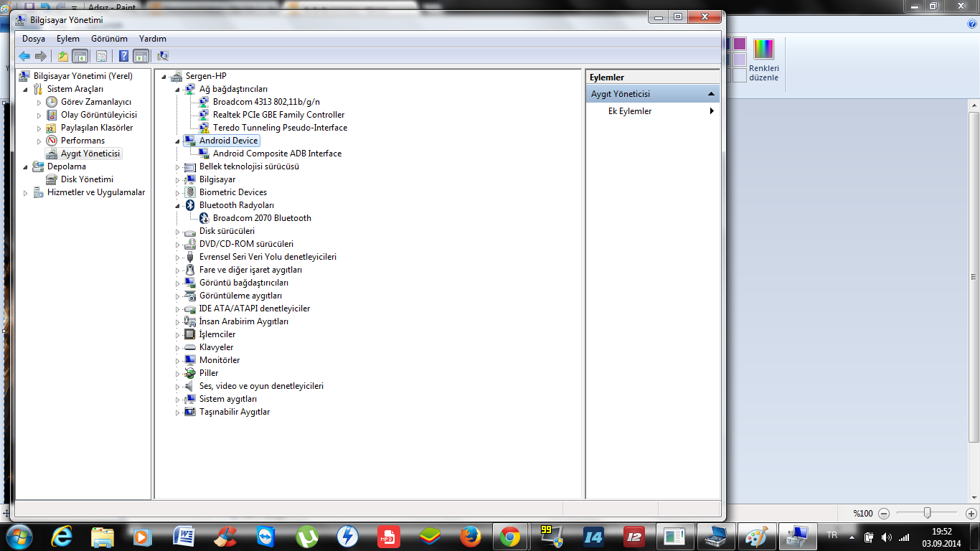The width and height of the screenshot is (980, 551).
Task: Collapse the Sergen-HP root device node
Action: click(164, 76)
